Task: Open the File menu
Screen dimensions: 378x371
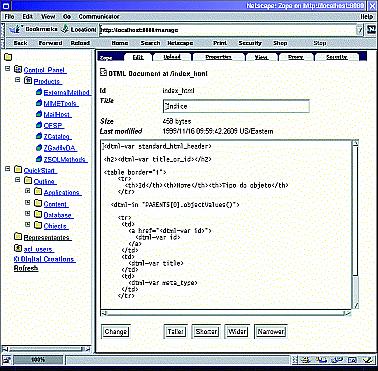Action: tap(9, 16)
